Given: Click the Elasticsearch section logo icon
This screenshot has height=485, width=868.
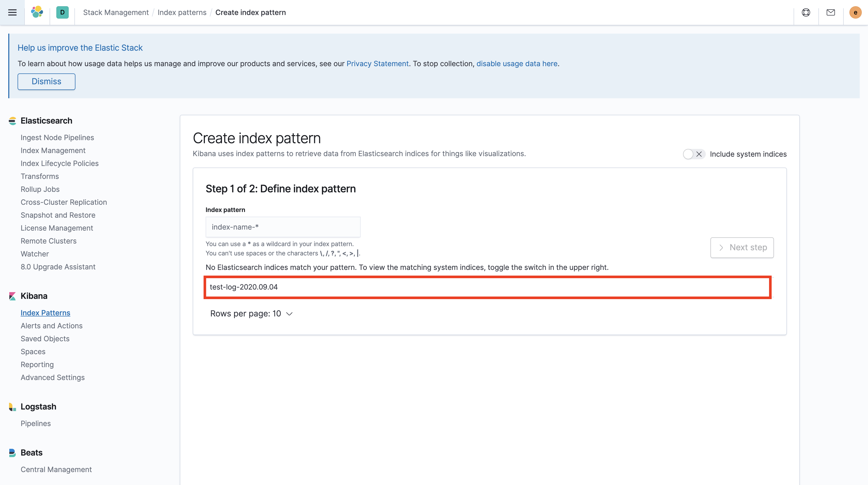Looking at the screenshot, I should (x=12, y=121).
